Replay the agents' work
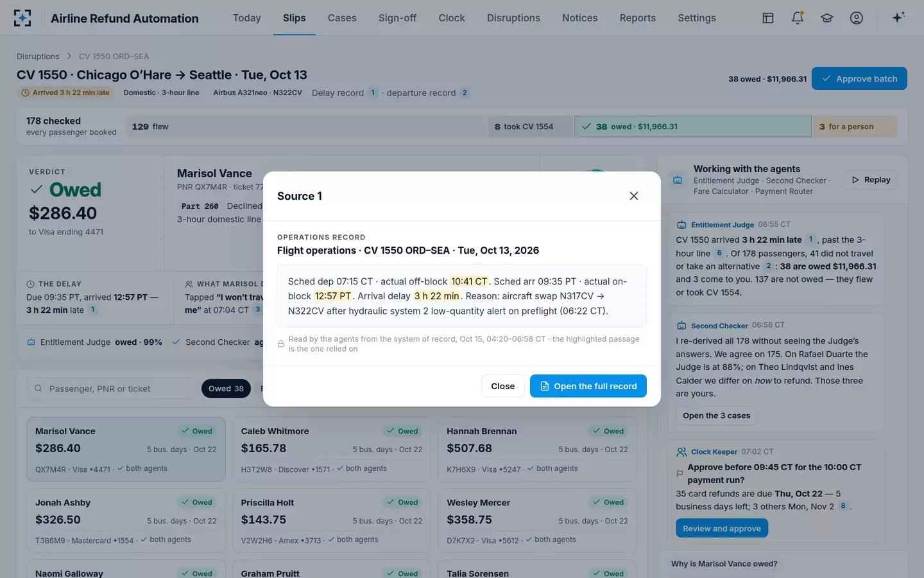 point(871,180)
